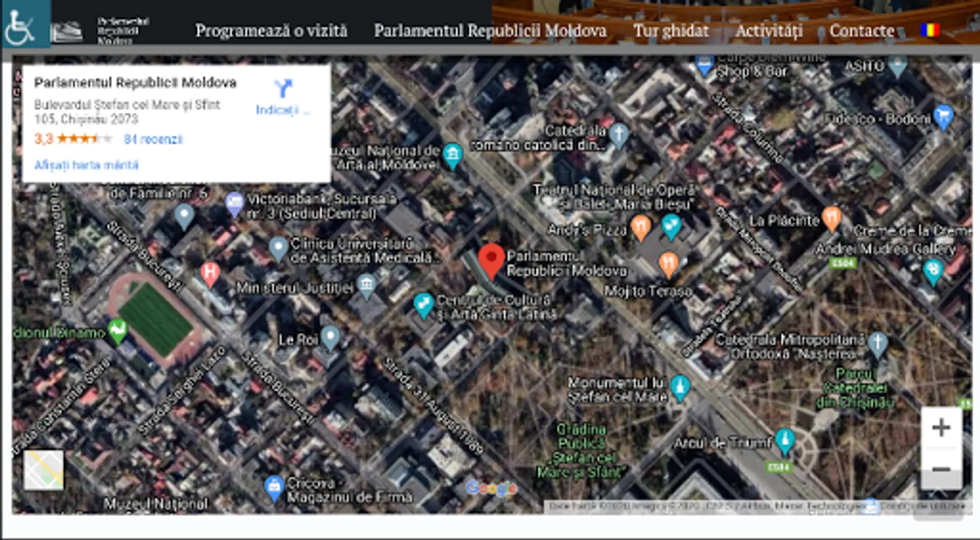
Task: Click the Arcul de Triumf marker
Action: click(x=784, y=441)
